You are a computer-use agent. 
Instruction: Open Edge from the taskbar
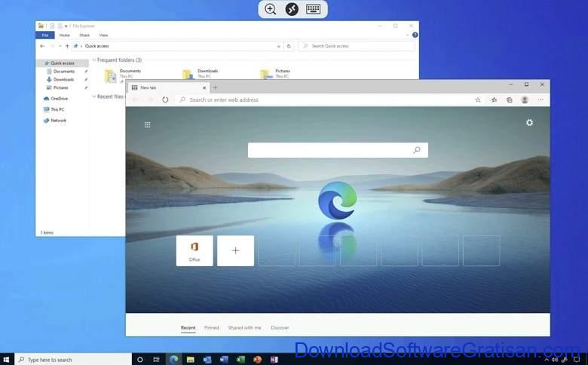(173, 360)
